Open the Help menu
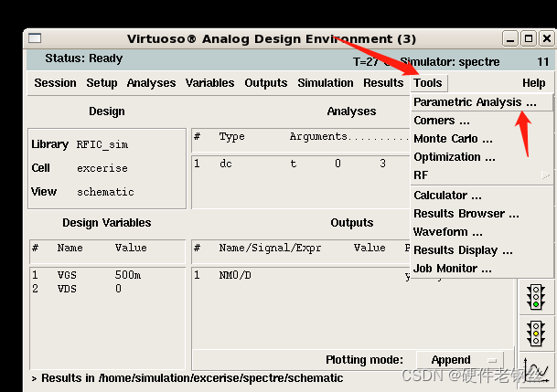The image size is (557, 392). (x=533, y=82)
